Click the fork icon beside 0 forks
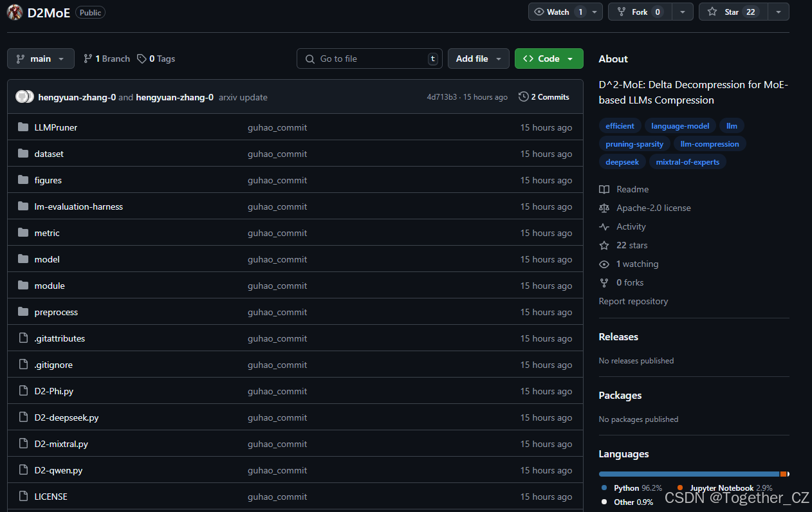This screenshot has width=812, height=512. point(604,282)
